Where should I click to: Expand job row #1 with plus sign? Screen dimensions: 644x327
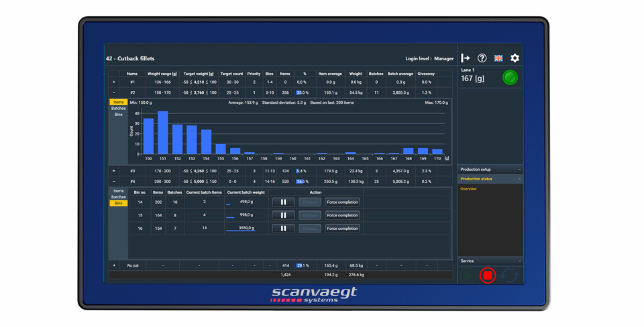click(113, 82)
